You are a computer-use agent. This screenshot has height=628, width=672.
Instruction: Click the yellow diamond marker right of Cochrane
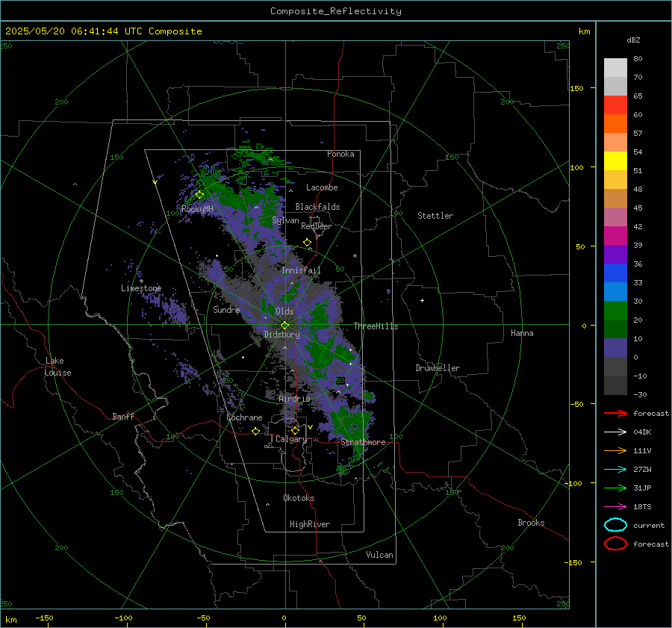click(255, 431)
